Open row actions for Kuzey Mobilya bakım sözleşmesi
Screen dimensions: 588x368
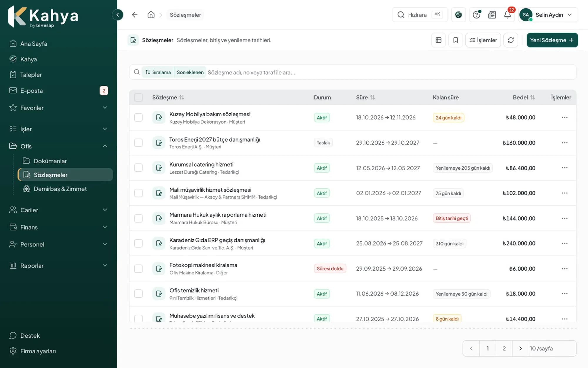coord(564,117)
